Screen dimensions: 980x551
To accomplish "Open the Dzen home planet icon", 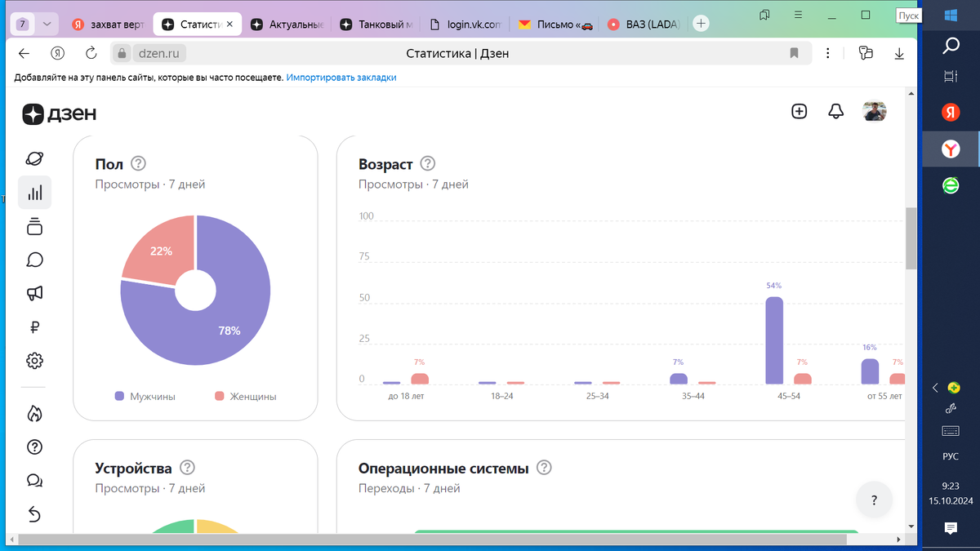I will [x=34, y=158].
